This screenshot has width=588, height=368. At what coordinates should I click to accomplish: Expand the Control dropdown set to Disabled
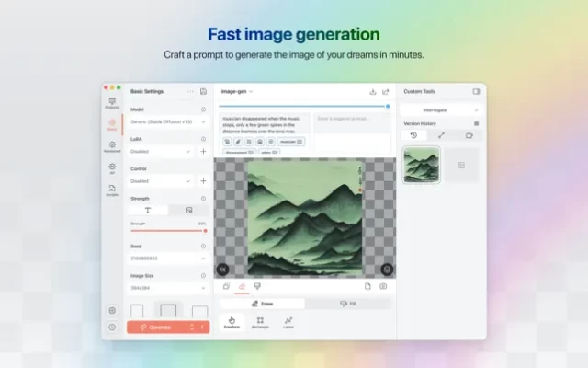click(x=162, y=181)
